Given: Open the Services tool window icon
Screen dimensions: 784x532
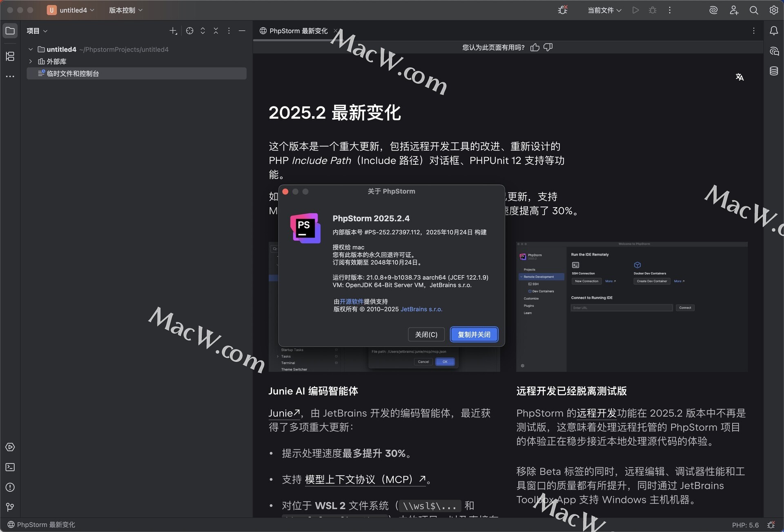Looking at the screenshot, I should [10, 447].
